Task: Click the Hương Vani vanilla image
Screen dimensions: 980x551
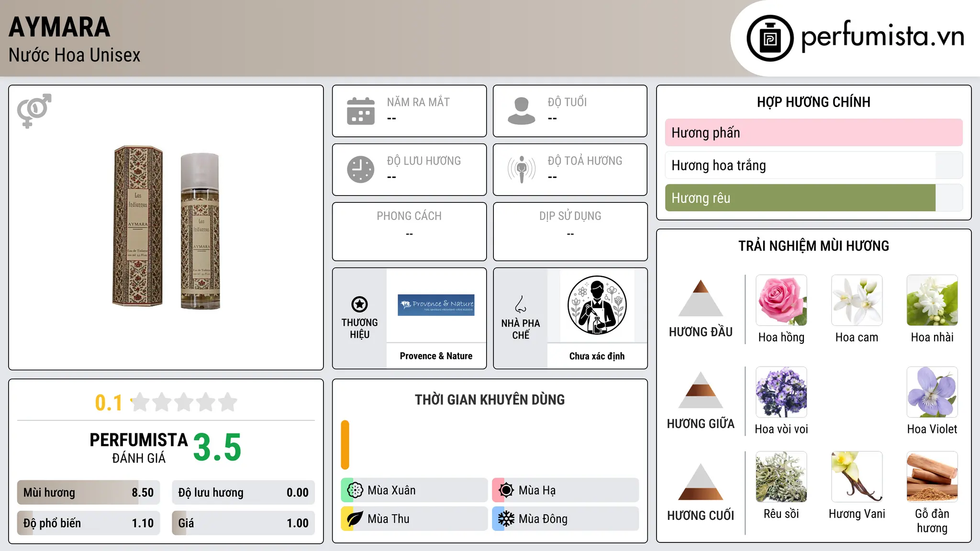Action: (x=857, y=477)
